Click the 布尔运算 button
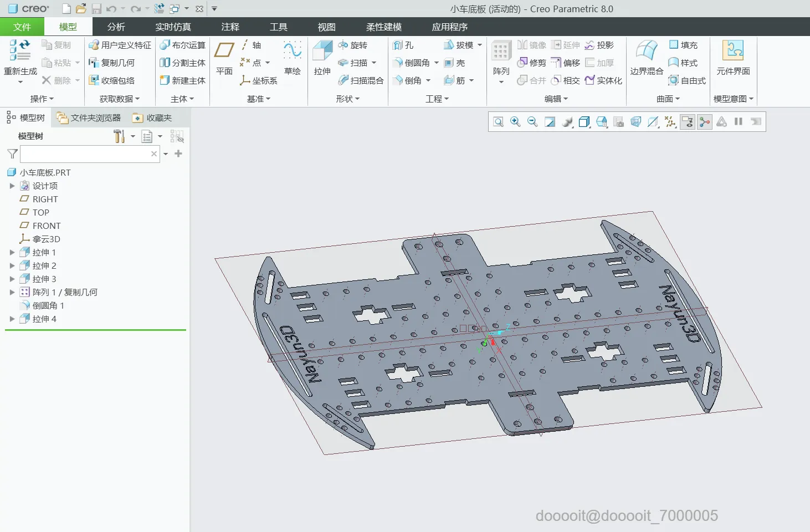Image resolution: width=810 pixels, height=532 pixels. point(182,45)
